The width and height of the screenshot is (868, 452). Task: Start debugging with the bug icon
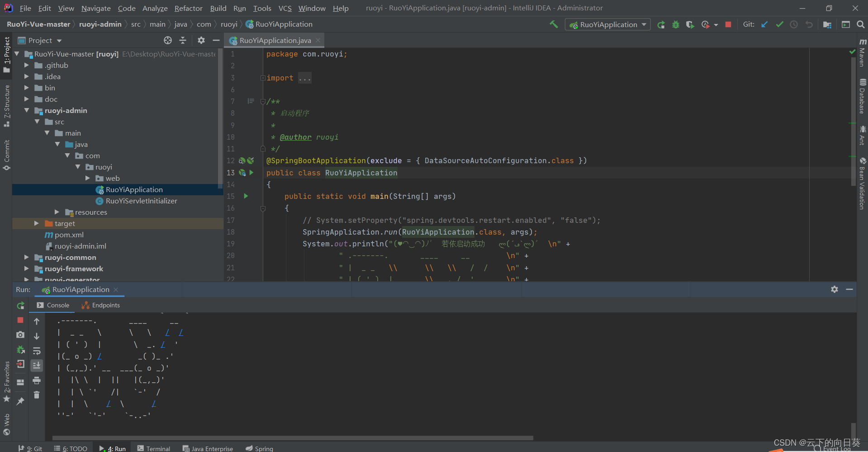[x=676, y=25]
